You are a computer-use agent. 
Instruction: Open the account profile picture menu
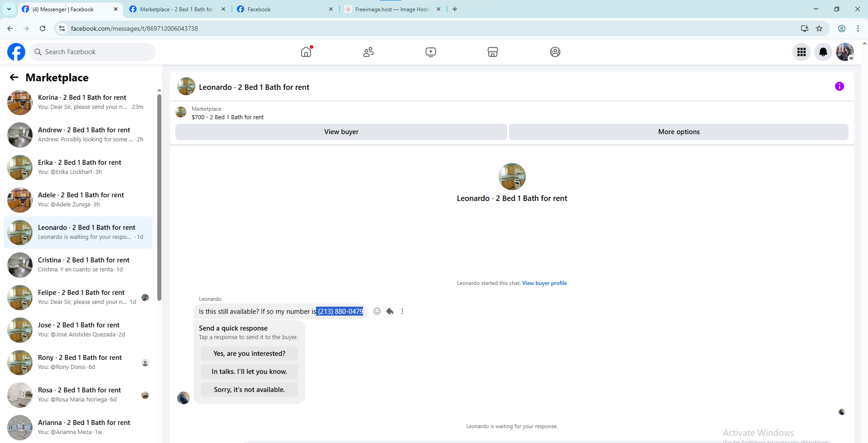pos(845,52)
